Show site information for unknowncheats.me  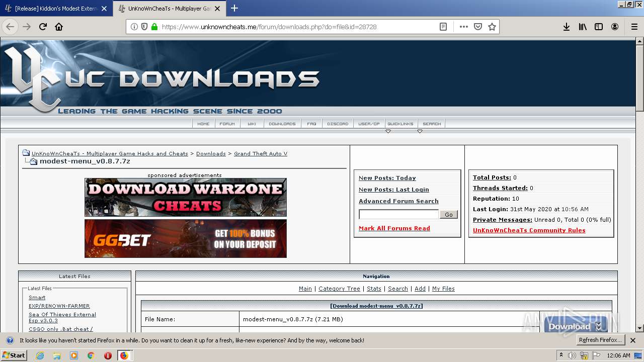point(134,27)
